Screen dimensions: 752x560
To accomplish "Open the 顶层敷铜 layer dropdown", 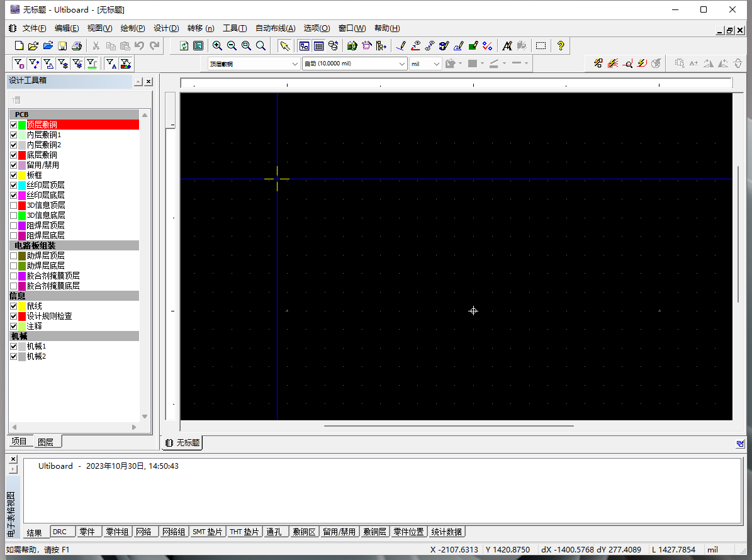I will pyautogui.click(x=295, y=64).
